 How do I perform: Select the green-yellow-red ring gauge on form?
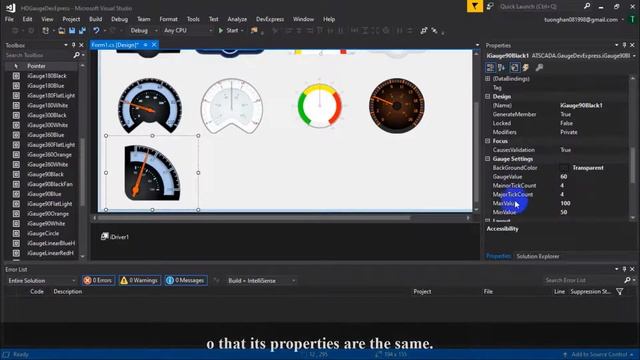[x=320, y=106]
